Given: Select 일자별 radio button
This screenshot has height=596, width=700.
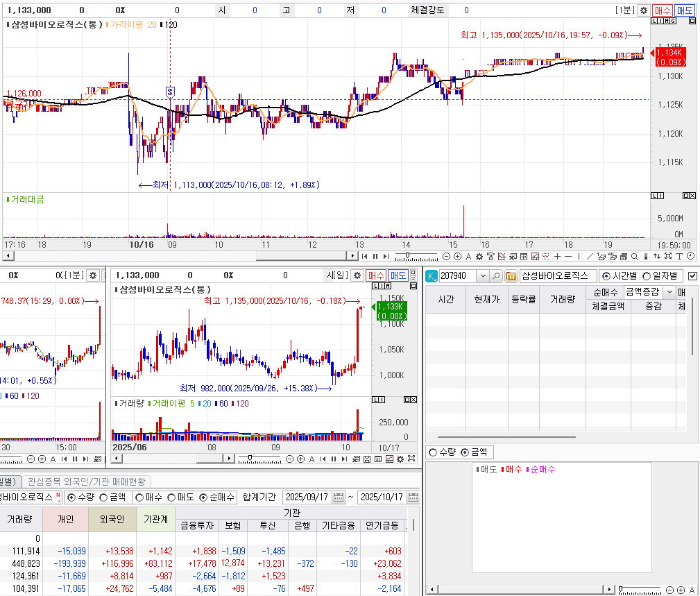Looking at the screenshot, I should 647,276.
